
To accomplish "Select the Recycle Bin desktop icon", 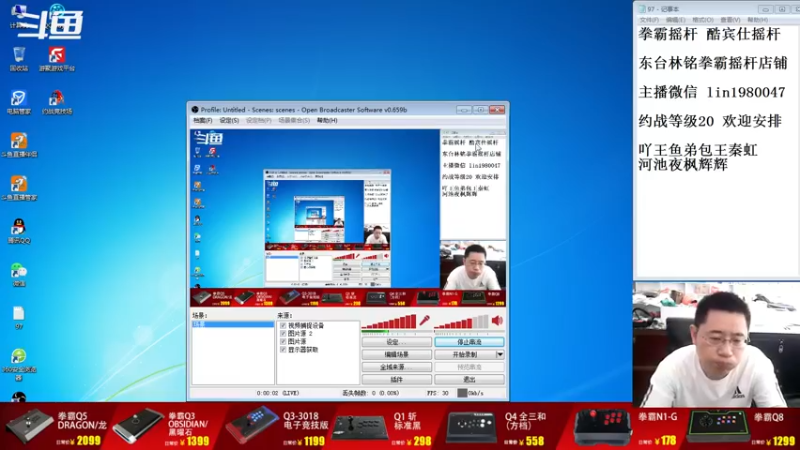I will click(x=19, y=59).
